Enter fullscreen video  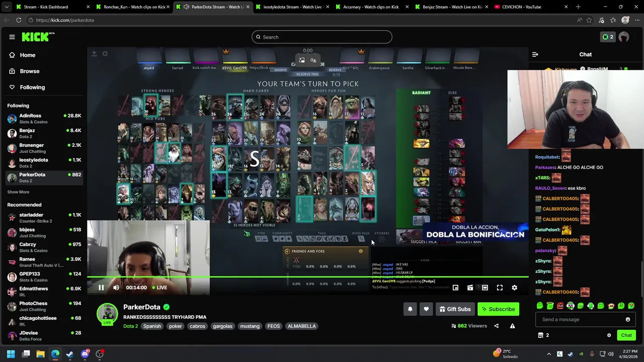point(500,288)
